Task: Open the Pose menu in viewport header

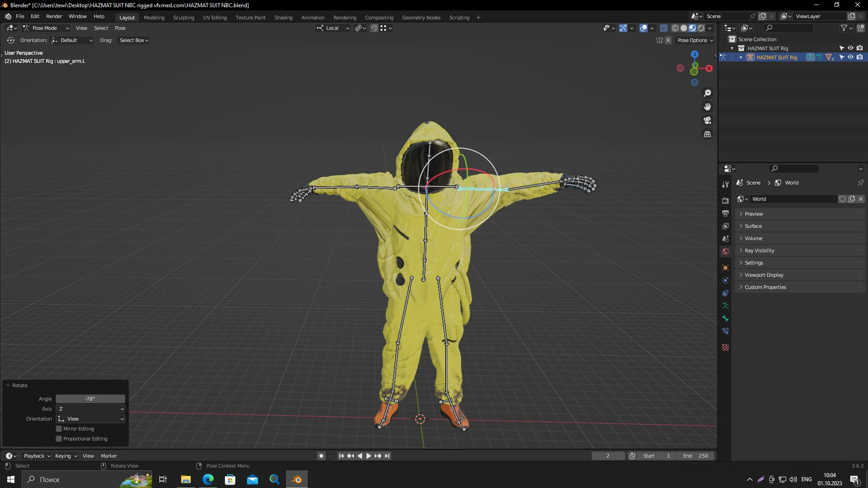Action: pos(120,28)
